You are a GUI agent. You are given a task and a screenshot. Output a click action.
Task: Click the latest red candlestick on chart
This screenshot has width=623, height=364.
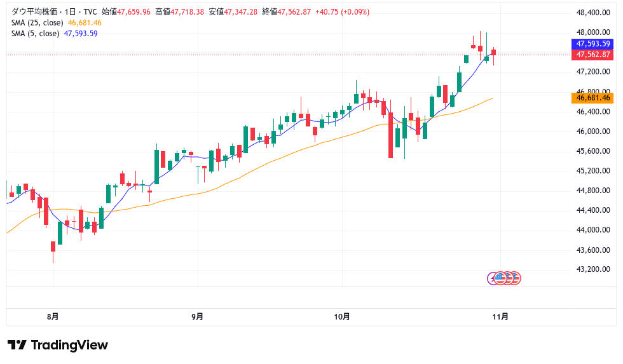[493, 52]
